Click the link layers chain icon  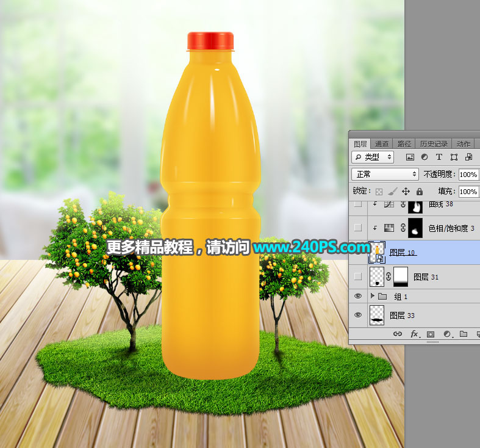[x=397, y=334]
